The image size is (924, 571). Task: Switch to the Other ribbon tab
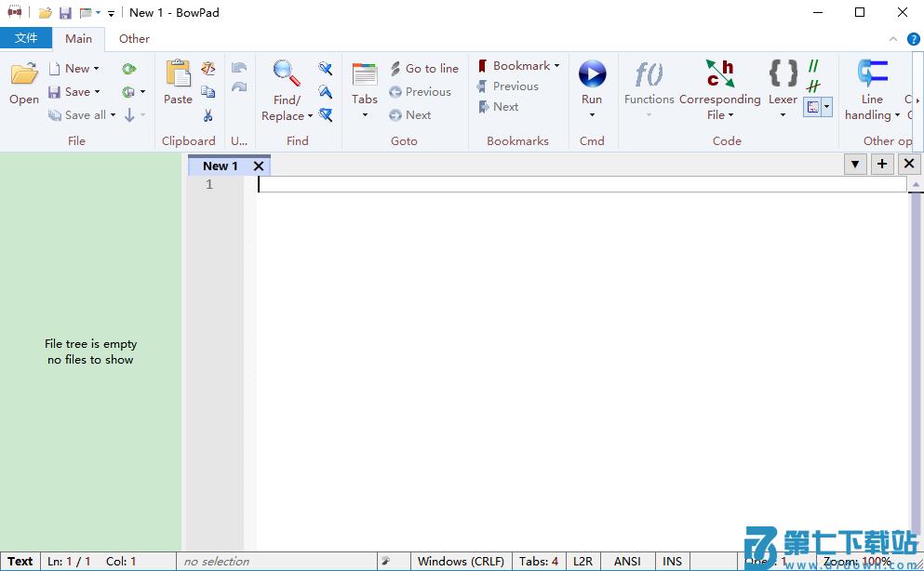click(x=134, y=39)
